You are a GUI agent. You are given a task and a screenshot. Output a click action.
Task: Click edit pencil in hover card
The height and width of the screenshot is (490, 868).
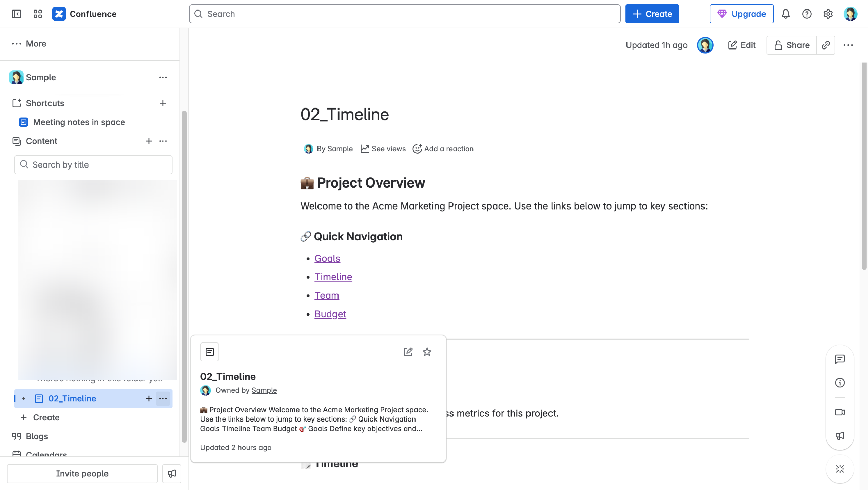click(408, 352)
